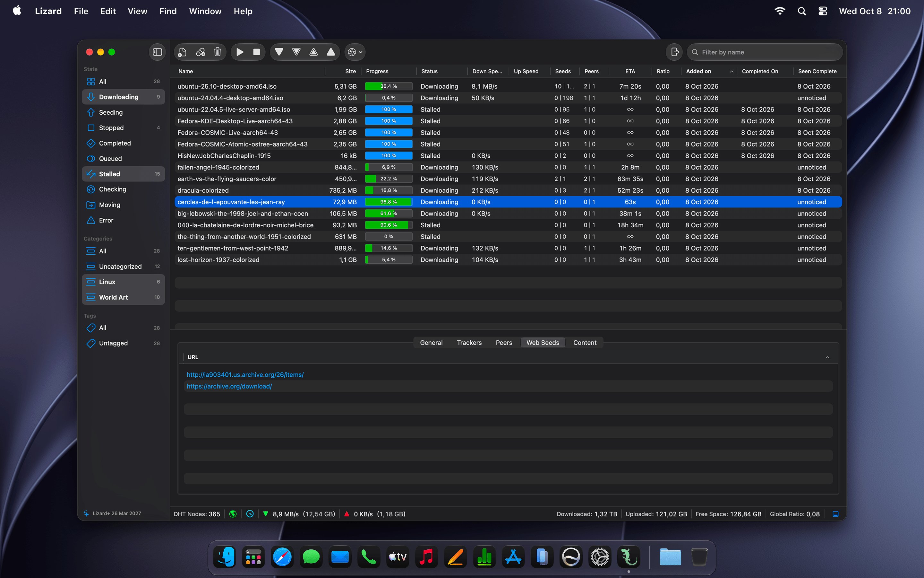Click the Filter by name search field
The width and height of the screenshot is (924, 578).
765,52
